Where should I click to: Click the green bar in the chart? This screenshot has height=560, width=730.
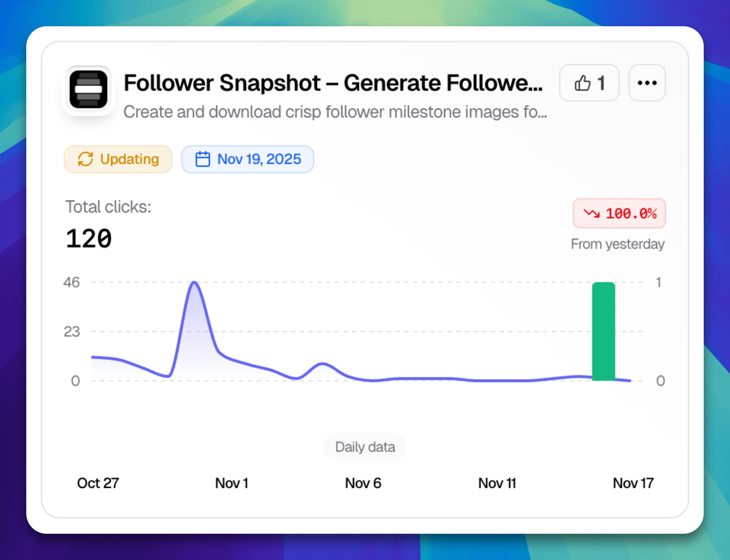click(x=603, y=331)
